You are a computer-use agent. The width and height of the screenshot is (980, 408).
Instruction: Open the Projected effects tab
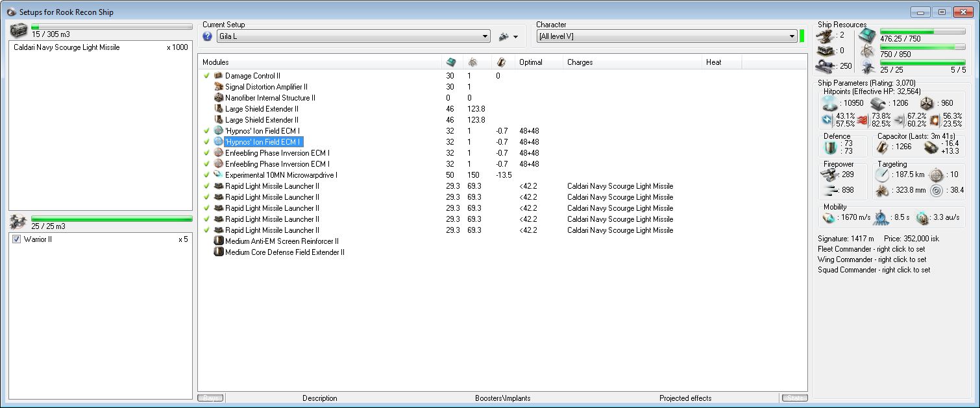point(685,398)
